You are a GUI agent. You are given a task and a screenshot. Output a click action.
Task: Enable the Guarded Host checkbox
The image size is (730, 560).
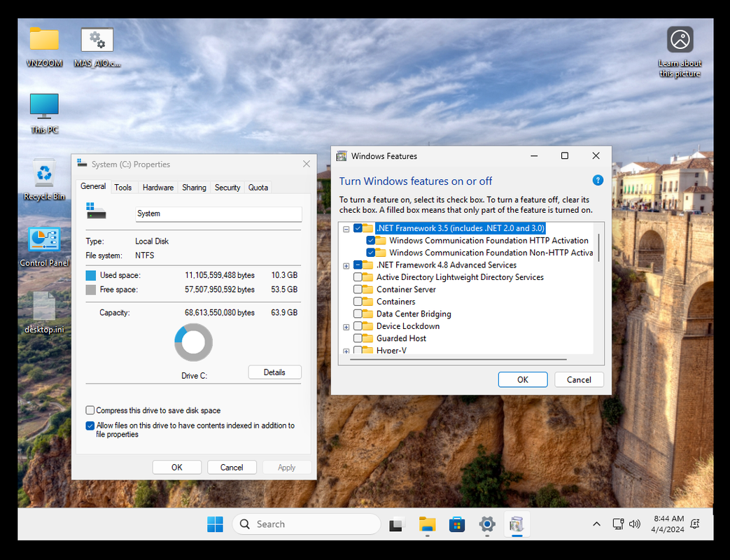[358, 338]
